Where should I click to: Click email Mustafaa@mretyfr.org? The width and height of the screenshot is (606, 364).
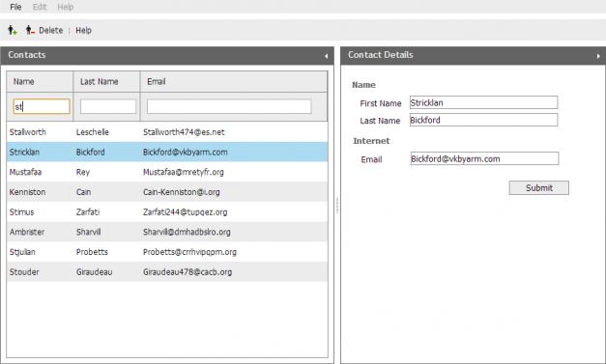(184, 172)
